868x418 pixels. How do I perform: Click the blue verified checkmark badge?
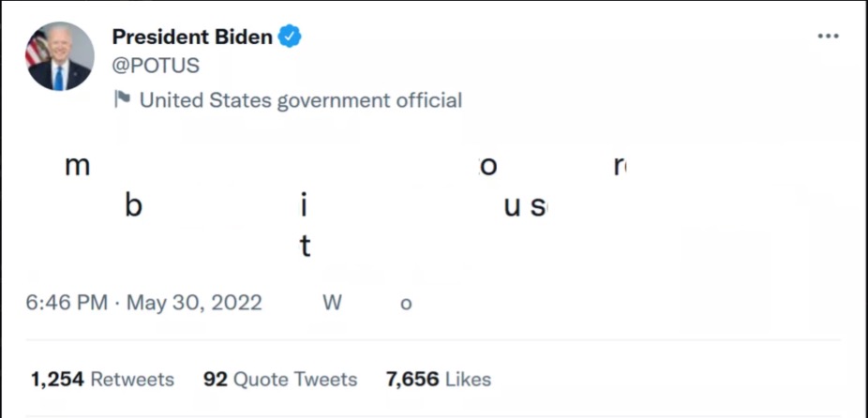[x=290, y=37]
